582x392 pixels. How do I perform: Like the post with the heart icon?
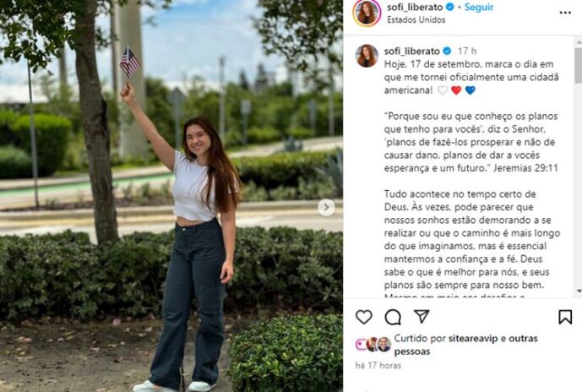pyautogui.click(x=364, y=317)
